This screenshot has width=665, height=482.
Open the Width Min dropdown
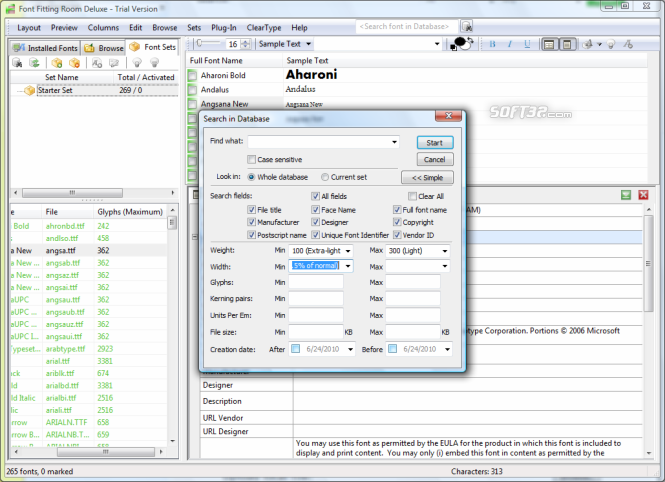[348, 266]
